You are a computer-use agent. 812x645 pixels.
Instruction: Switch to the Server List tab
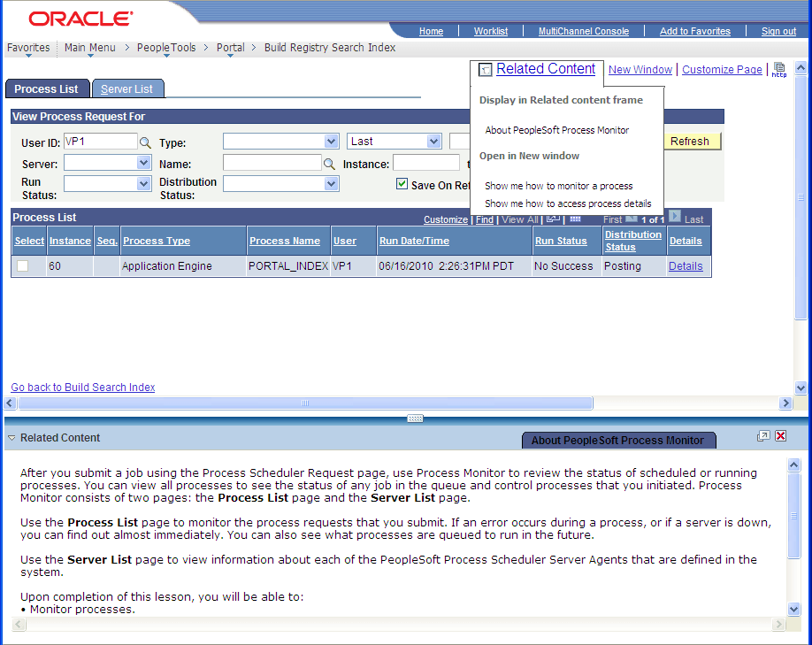pyautogui.click(x=127, y=88)
